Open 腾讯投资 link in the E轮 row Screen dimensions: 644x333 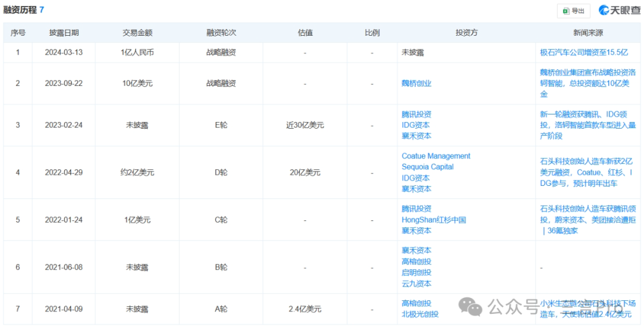tap(416, 114)
